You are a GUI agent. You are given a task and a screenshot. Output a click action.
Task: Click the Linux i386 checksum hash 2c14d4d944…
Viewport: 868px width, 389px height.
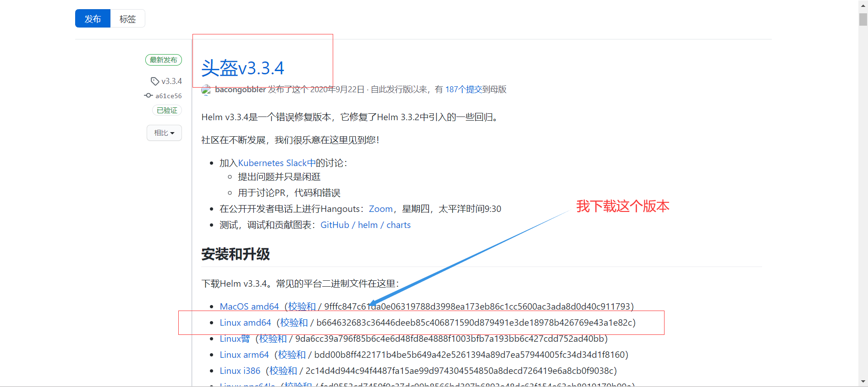460,371
